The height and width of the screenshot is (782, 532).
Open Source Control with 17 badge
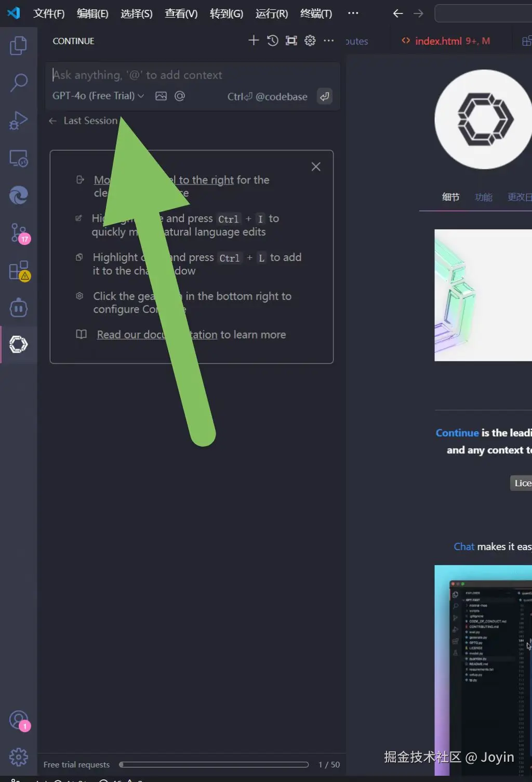[20, 233]
